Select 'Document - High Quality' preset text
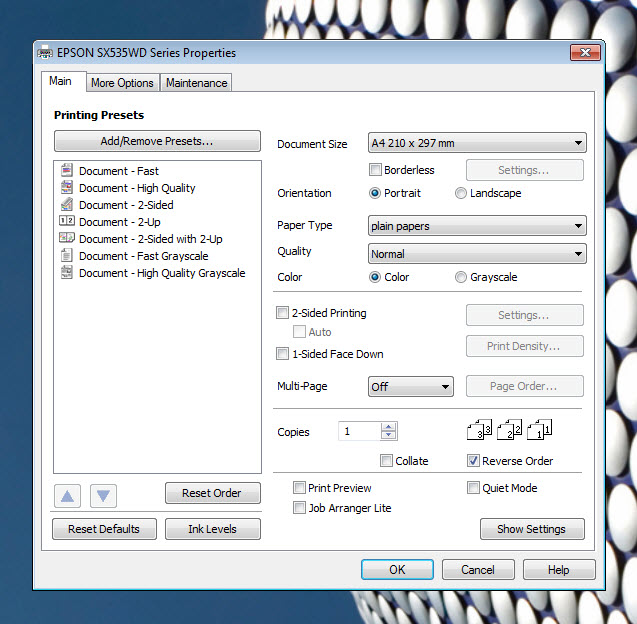The height and width of the screenshot is (624, 637). click(x=137, y=188)
